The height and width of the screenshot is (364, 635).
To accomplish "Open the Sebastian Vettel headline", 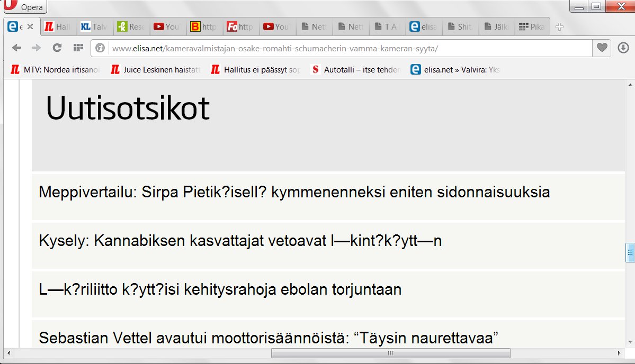I will (269, 337).
